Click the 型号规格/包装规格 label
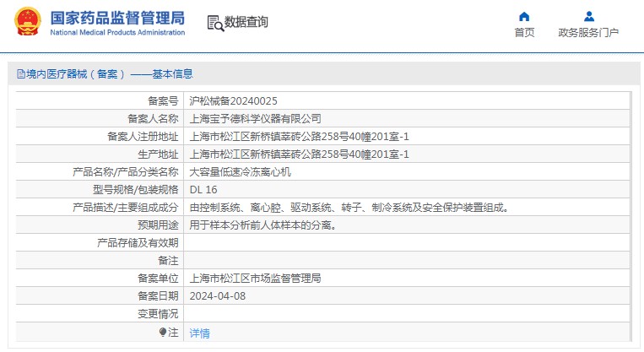 (136, 190)
